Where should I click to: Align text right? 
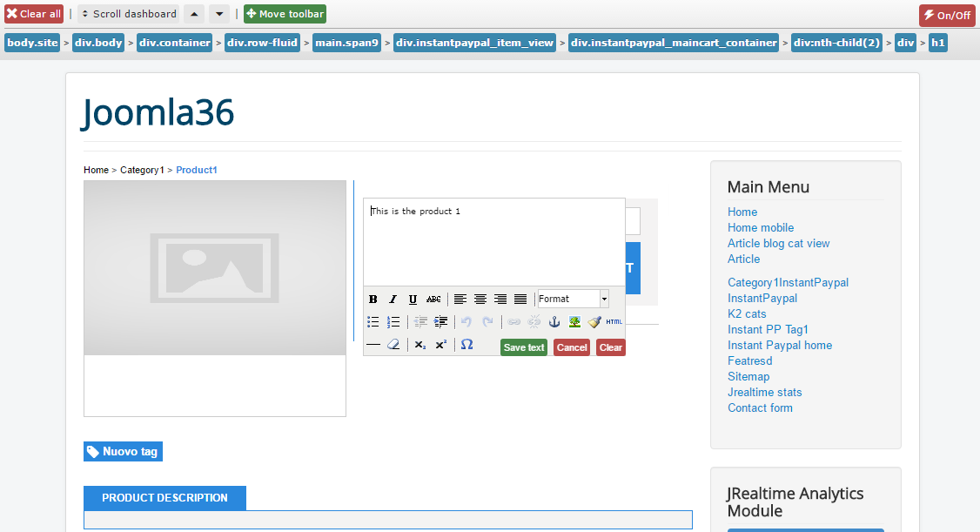(500, 300)
